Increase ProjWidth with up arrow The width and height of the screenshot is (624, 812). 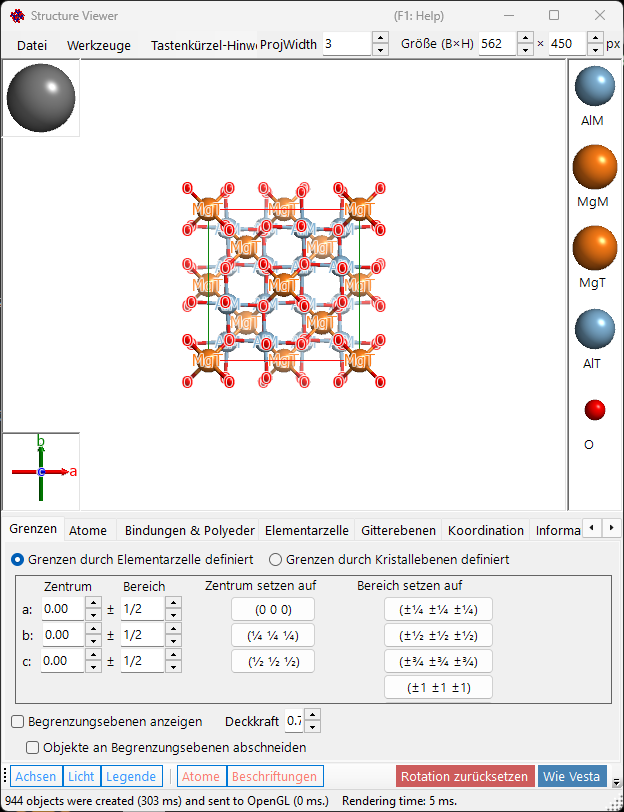coord(380,38)
